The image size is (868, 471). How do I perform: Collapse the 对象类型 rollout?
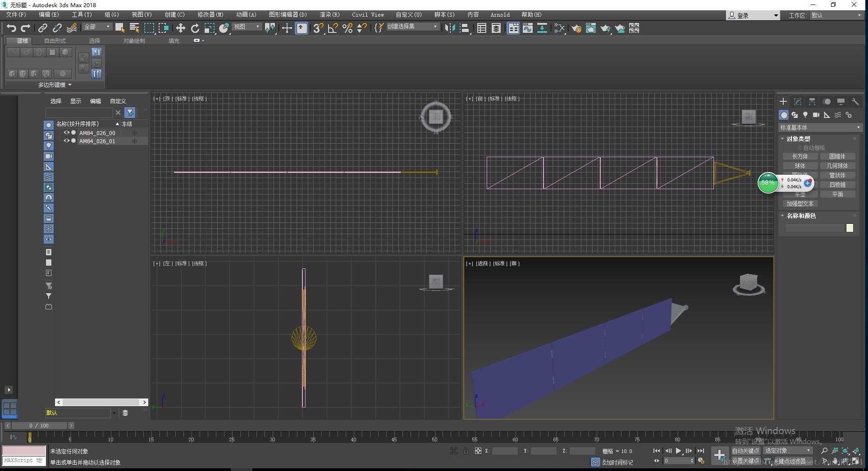tap(798, 139)
